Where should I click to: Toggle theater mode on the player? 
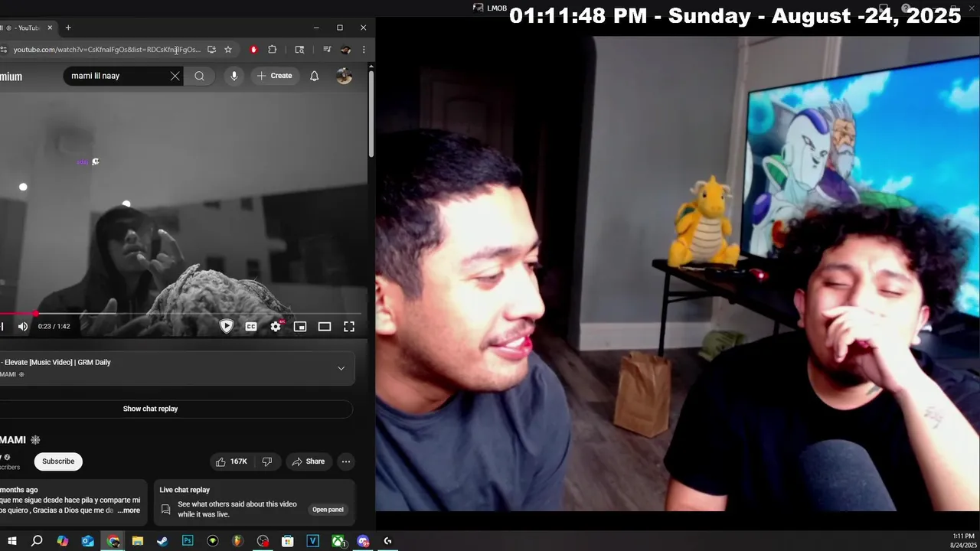coord(325,327)
